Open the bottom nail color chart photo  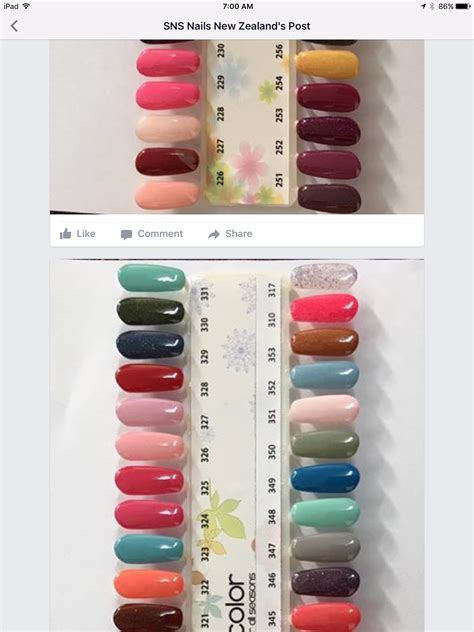click(237, 445)
